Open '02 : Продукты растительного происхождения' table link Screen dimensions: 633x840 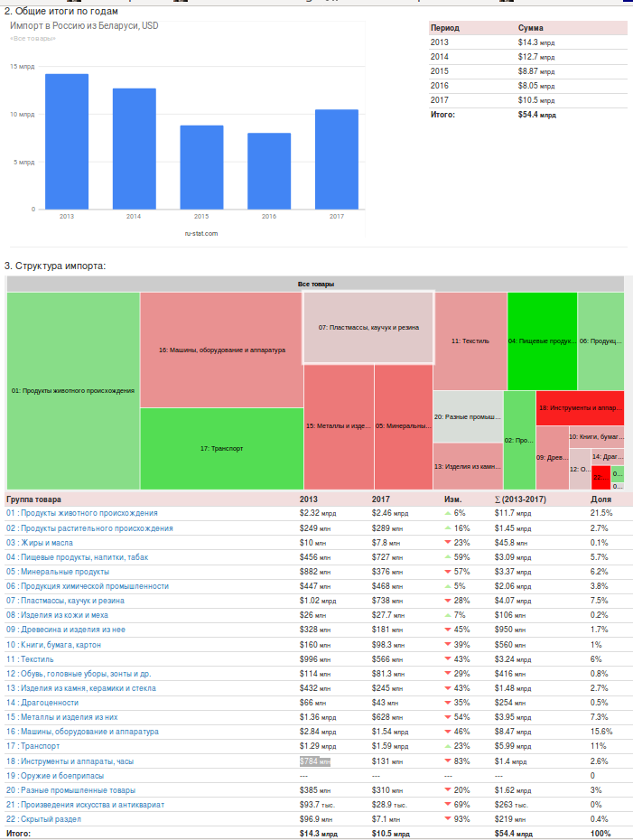[89, 527]
